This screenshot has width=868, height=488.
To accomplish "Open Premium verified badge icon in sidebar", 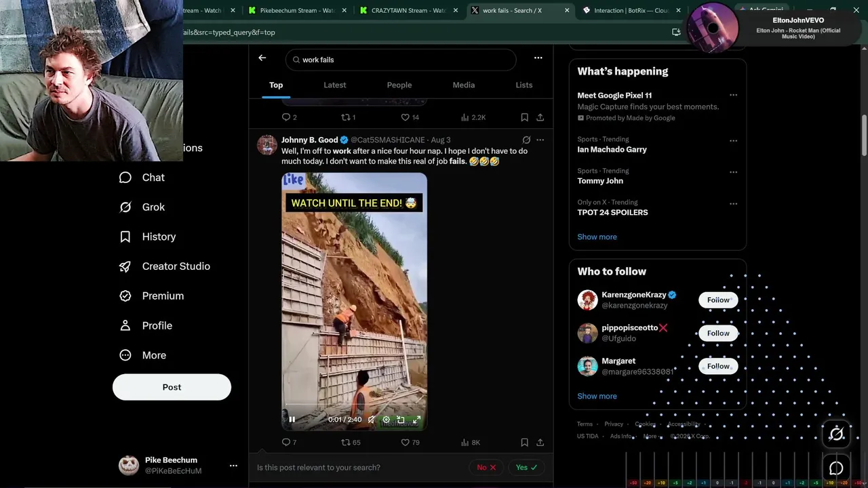I will [125, 296].
